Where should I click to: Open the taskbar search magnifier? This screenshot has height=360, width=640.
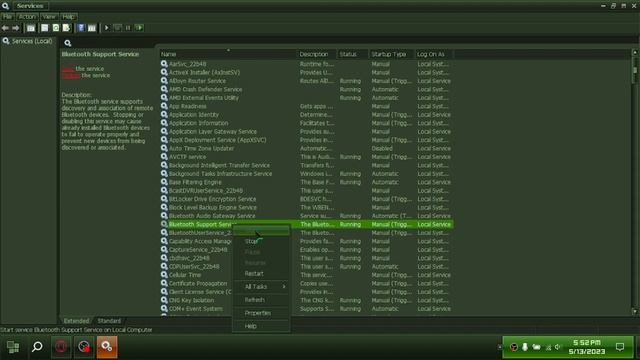pyautogui.click(x=37, y=347)
